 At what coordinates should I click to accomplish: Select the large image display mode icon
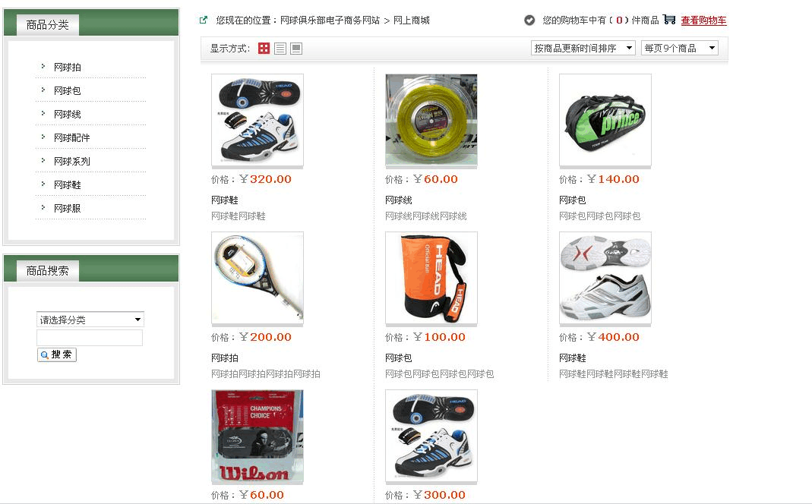(296, 49)
